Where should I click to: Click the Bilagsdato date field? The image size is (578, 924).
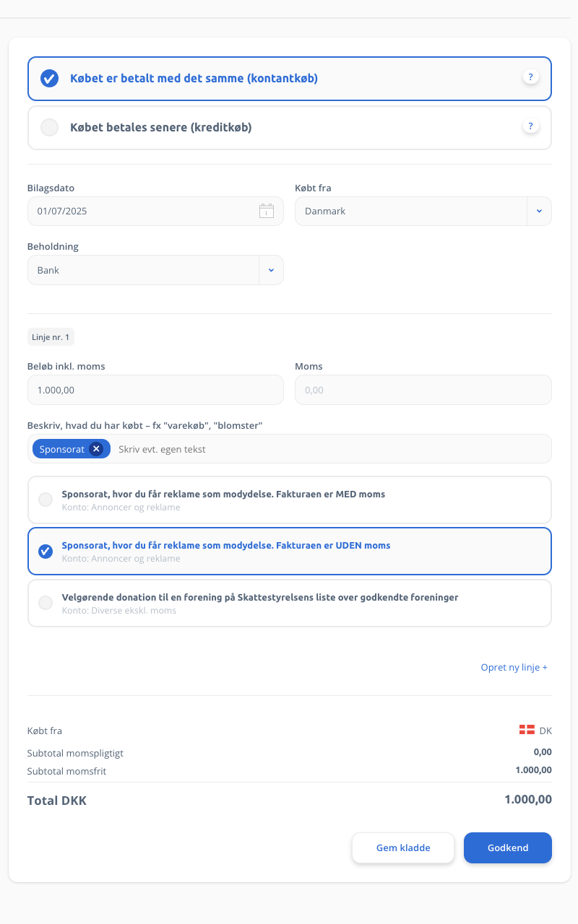(x=155, y=212)
